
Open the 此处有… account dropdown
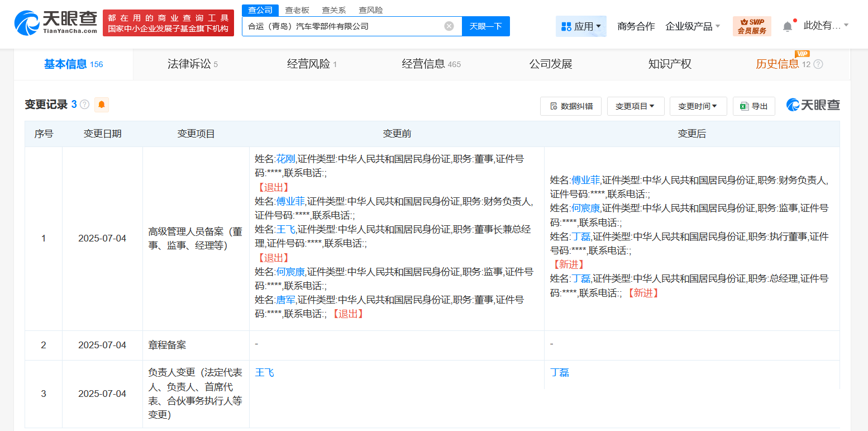click(x=826, y=26)
